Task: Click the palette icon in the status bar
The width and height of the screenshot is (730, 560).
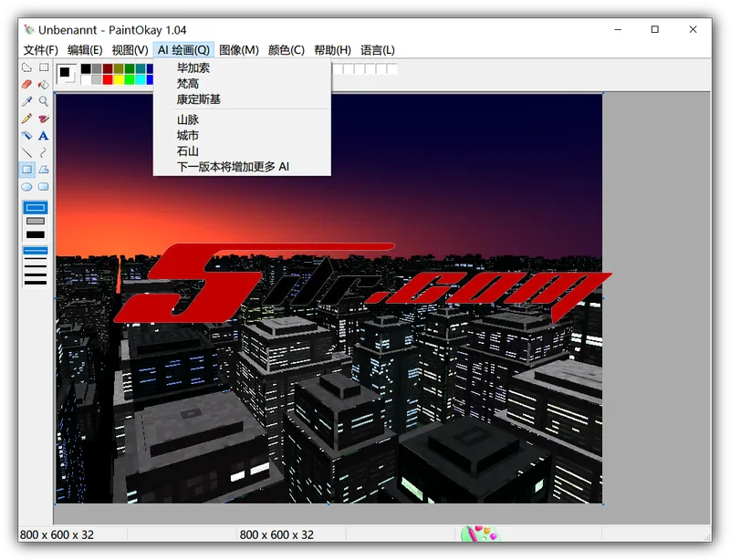Action: tap(479, 534)
